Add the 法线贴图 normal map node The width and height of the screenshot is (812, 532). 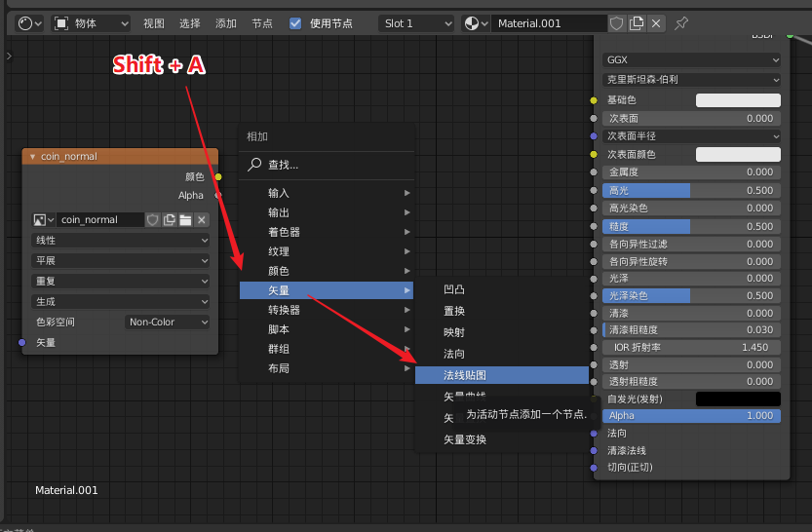coord(502,375)
